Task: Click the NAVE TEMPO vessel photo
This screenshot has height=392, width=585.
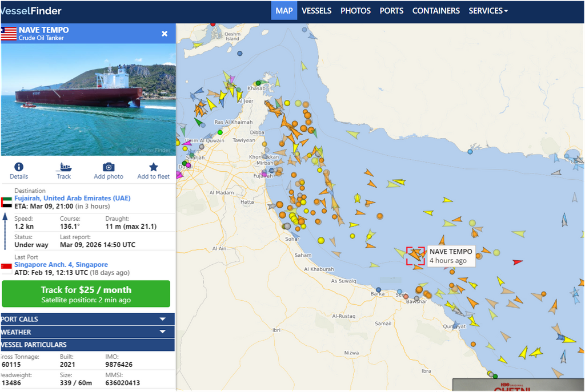Action: click(x=88, y=99)
